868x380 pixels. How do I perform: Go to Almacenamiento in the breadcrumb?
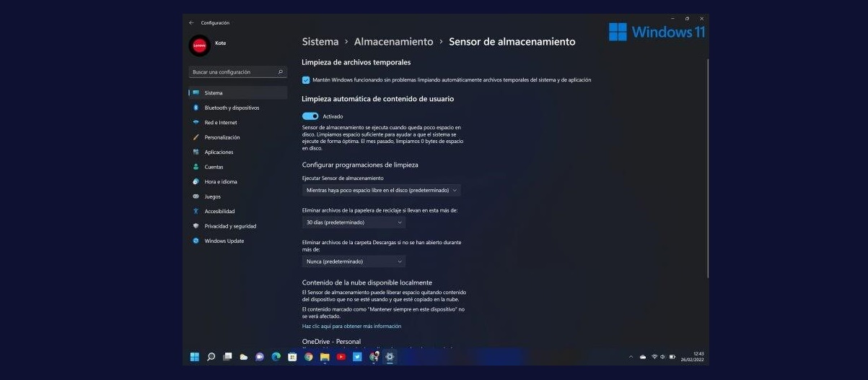point(394,42)
